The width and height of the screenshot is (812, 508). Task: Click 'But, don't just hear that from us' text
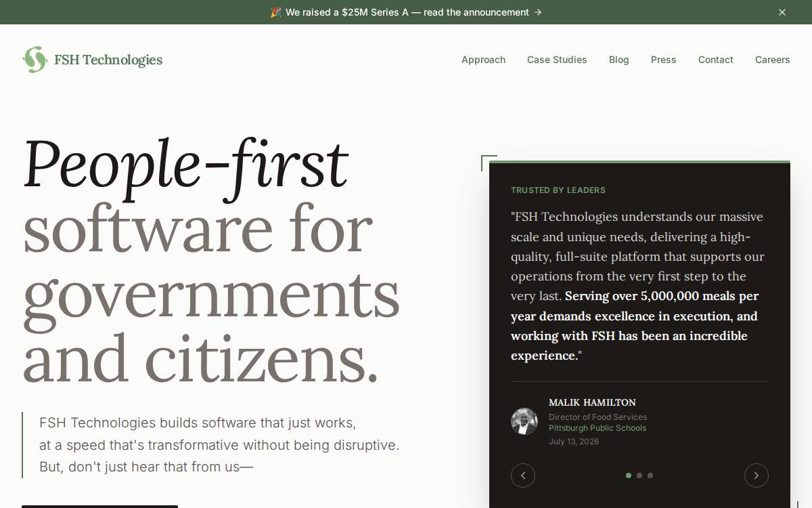pyautogui.click(x=146, y=467)
